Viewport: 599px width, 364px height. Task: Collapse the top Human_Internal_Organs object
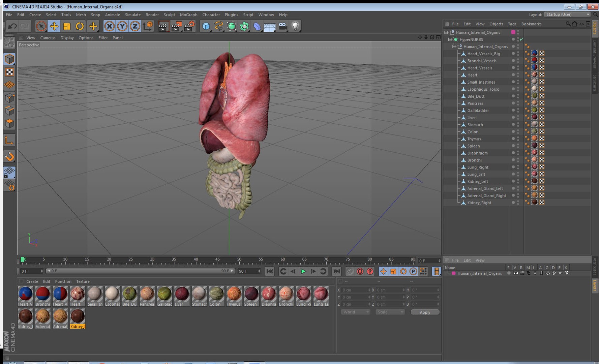pos(446,32)
